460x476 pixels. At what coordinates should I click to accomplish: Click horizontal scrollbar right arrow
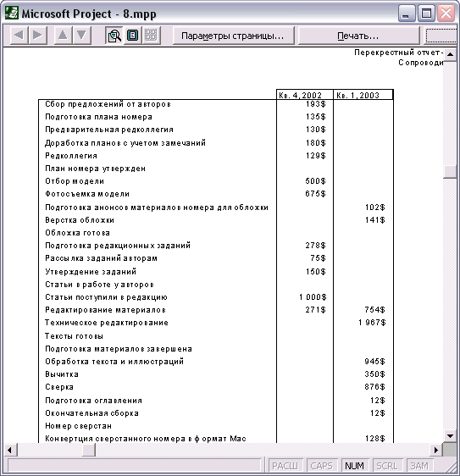click(436, 450)
